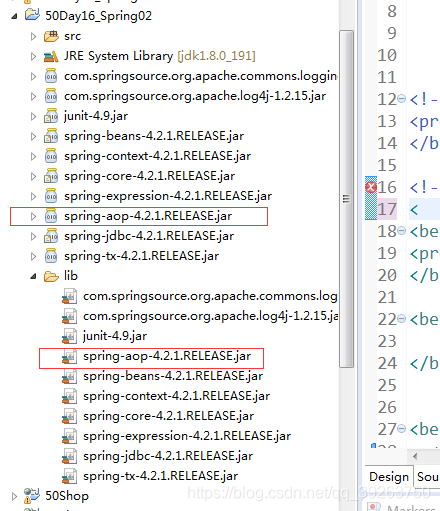The height and width of the screenshot is (511, 440).
Task: Click the 50Day16_Spring02 project folder icon
Action: click(32, 15)
